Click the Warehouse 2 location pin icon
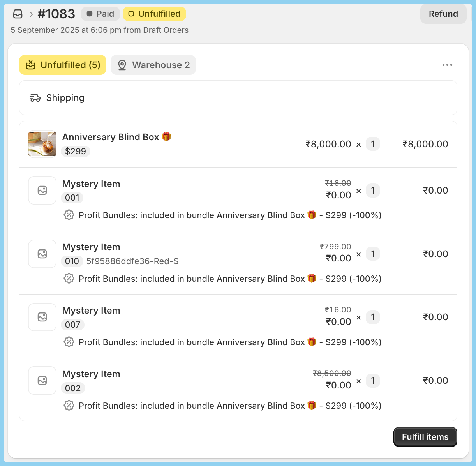The width and height of the screenshot is (476, 466). 122,65
